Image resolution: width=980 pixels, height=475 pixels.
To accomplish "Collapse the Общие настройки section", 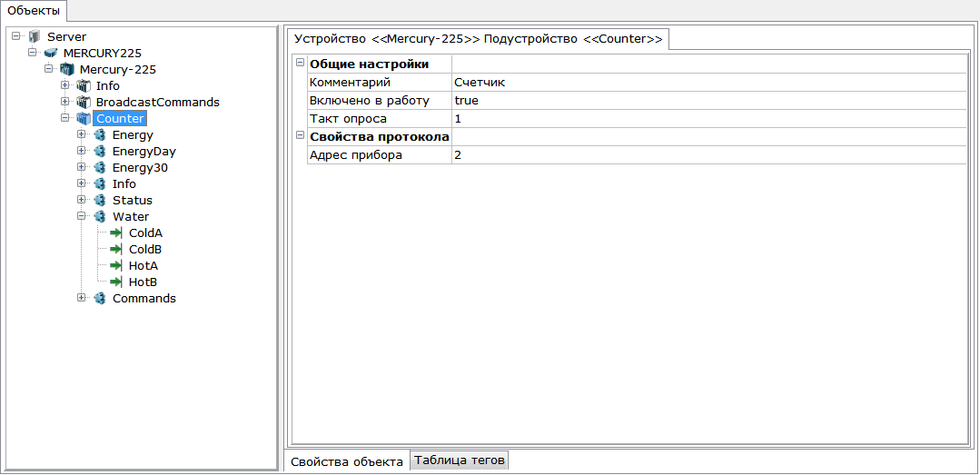I will pos(300,64).
